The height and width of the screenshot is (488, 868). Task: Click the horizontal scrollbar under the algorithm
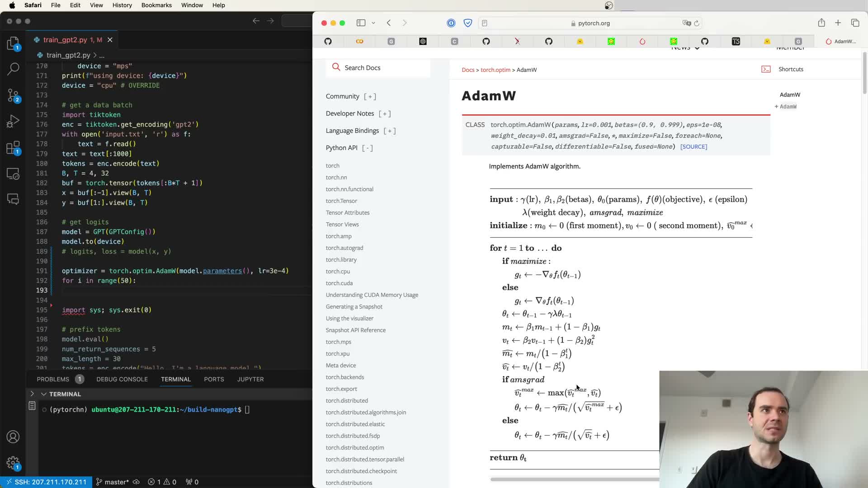click(x=574, y=479)
